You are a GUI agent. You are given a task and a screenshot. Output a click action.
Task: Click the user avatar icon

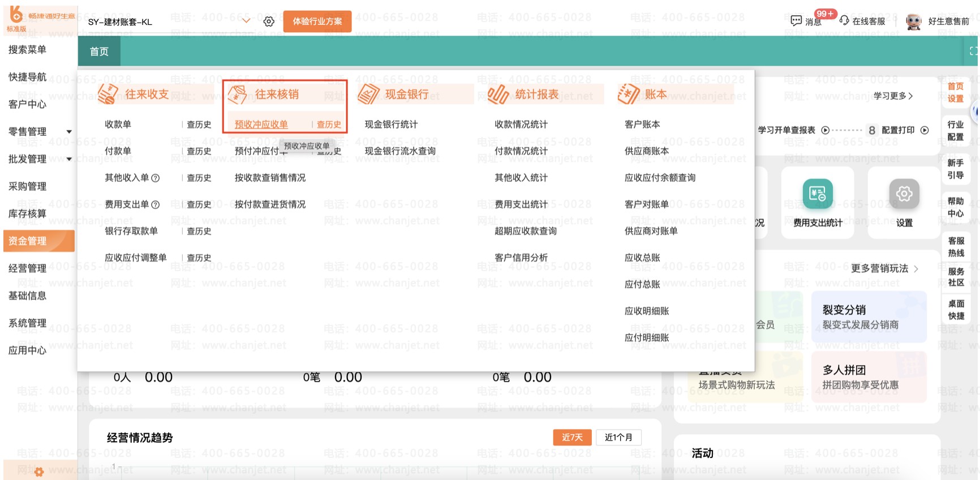913,22
